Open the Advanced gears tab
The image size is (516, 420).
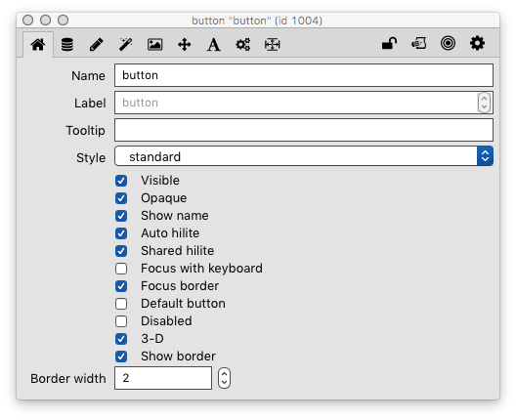click(x=243, y=44)
